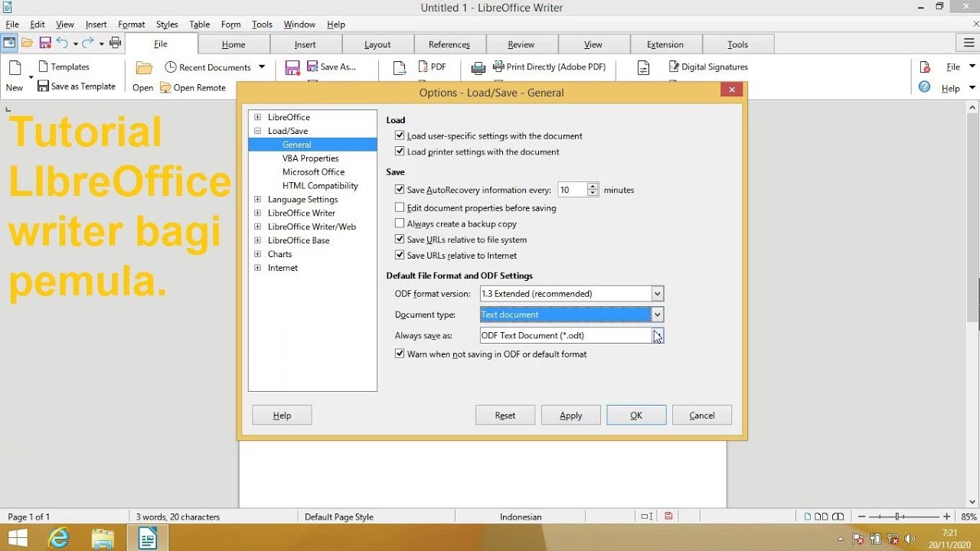The height and width of the screenshot is (551, 980).
Task: Click the quick-access Open folder icon
Action: (28, 43)
